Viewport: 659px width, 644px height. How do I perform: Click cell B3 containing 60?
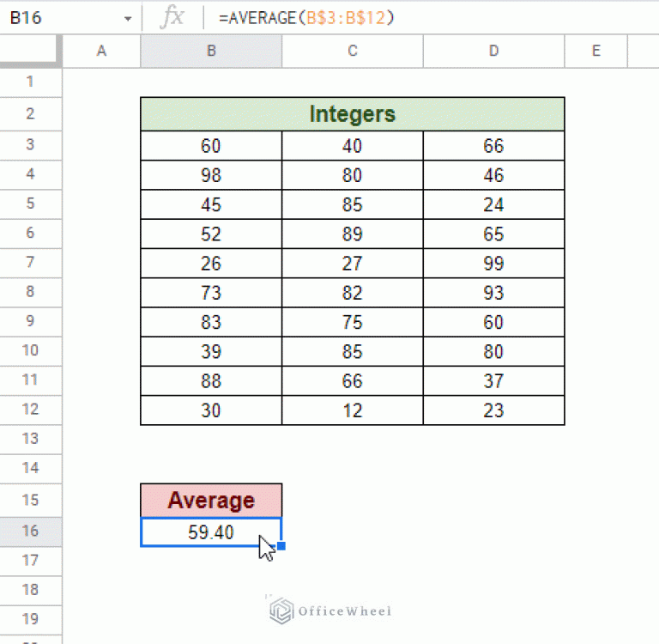[211, 145]
